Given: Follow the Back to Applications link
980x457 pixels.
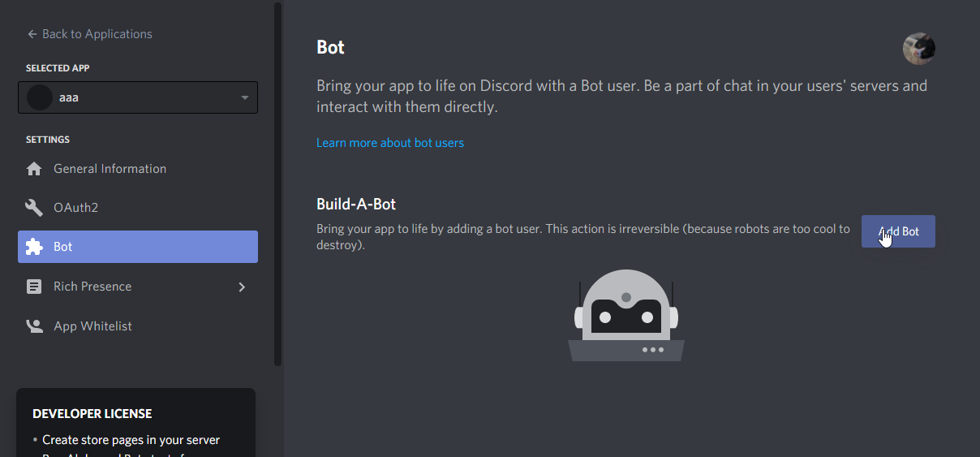Looking at the screenshot, I should coord(97,34).
